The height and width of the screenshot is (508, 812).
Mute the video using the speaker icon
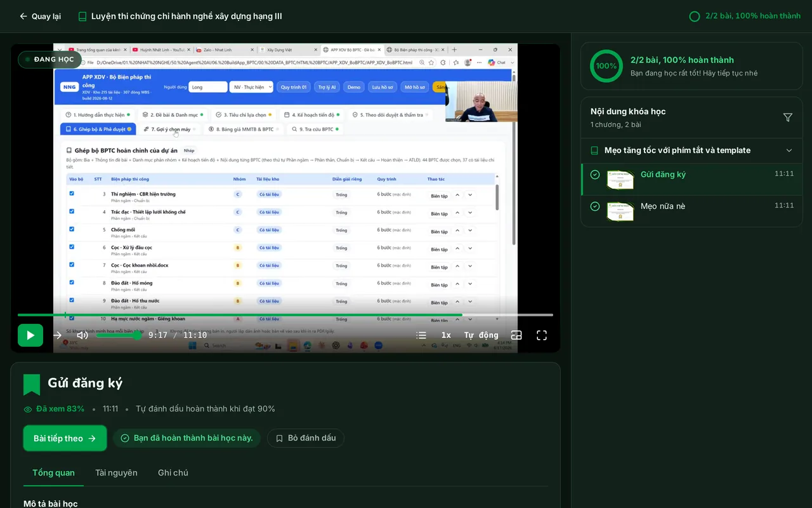pyautogui.click(x=82, y=335)
